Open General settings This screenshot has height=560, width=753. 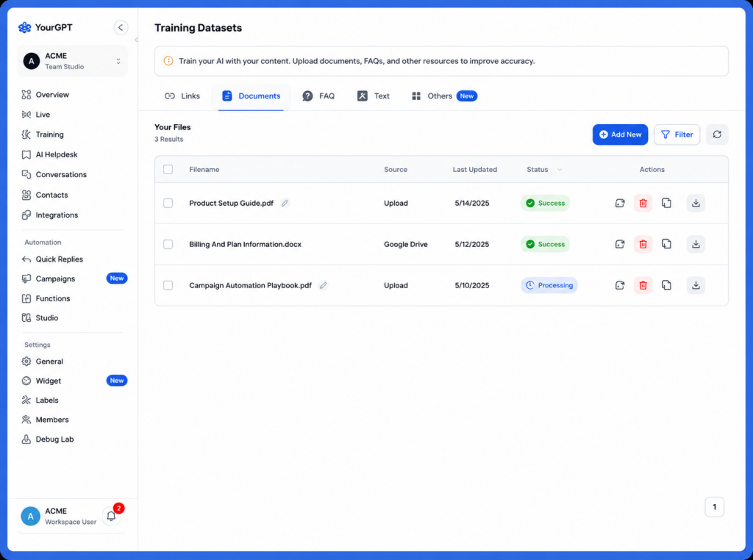pos(42,362)
